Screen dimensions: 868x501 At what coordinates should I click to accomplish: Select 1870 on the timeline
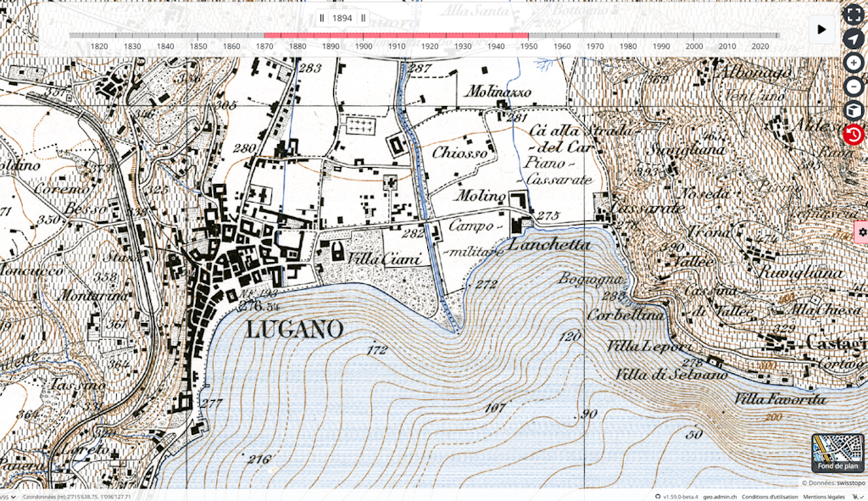(264, 46)
